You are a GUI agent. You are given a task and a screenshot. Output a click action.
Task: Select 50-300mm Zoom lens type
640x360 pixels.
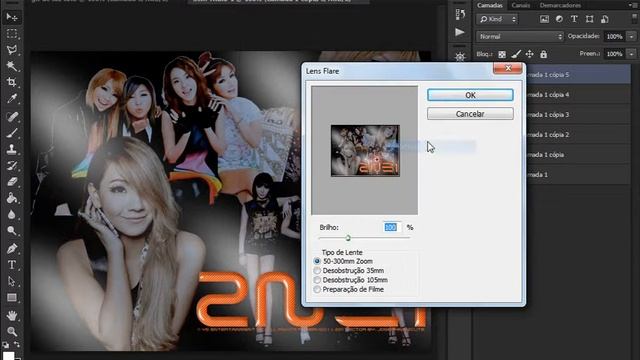tap(317, 261)
